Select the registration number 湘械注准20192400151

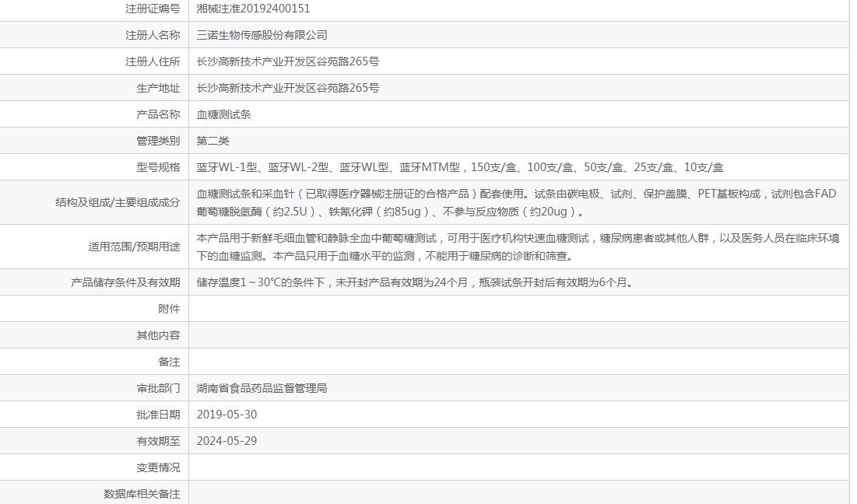click(253, 9)
